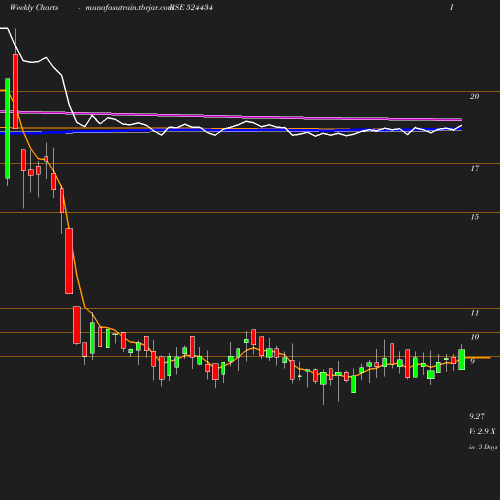Click the 'BSE 524434' stock code label
This screenshot has width=500, height=500.
point(192,7)
